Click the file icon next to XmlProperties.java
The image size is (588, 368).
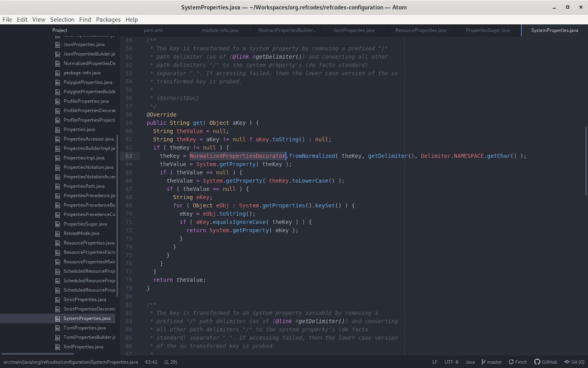(57, 347)
